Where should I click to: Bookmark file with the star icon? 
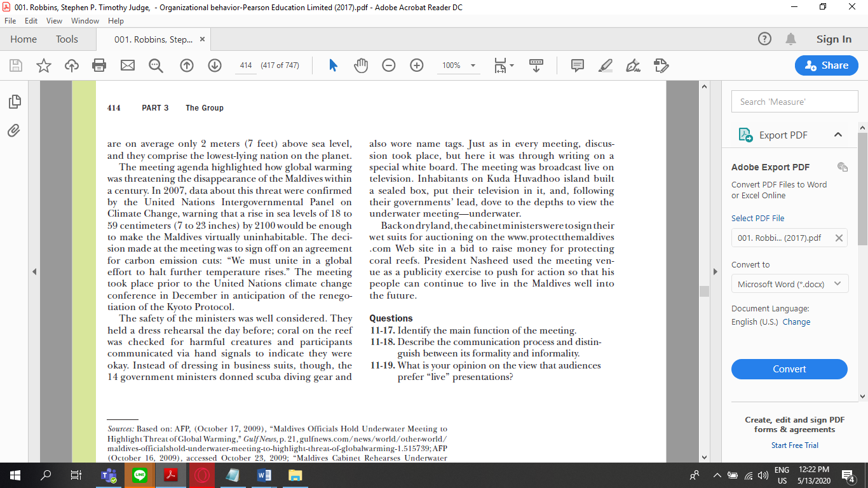(x=44, y=65)
